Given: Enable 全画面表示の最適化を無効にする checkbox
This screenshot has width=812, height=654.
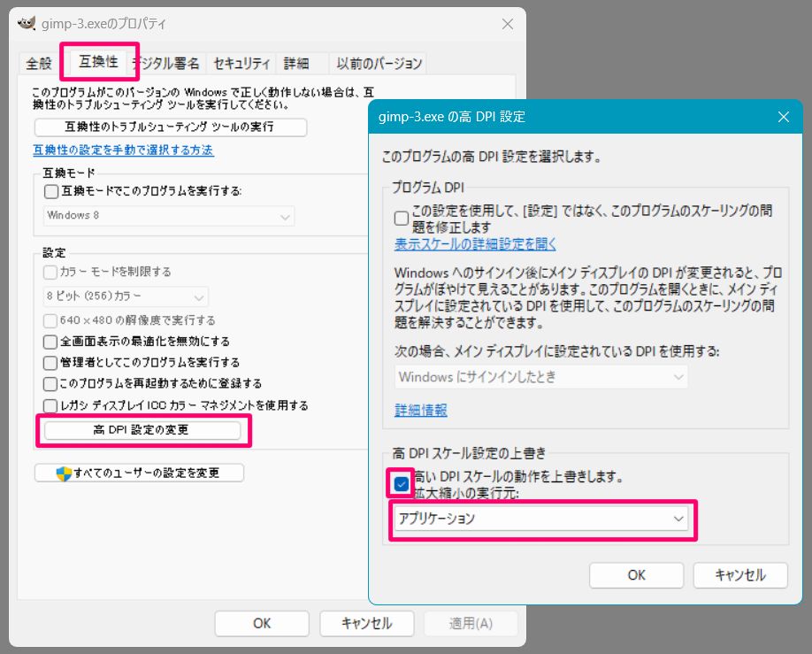Looking at the screenshot, I should [x=50, y=342].
